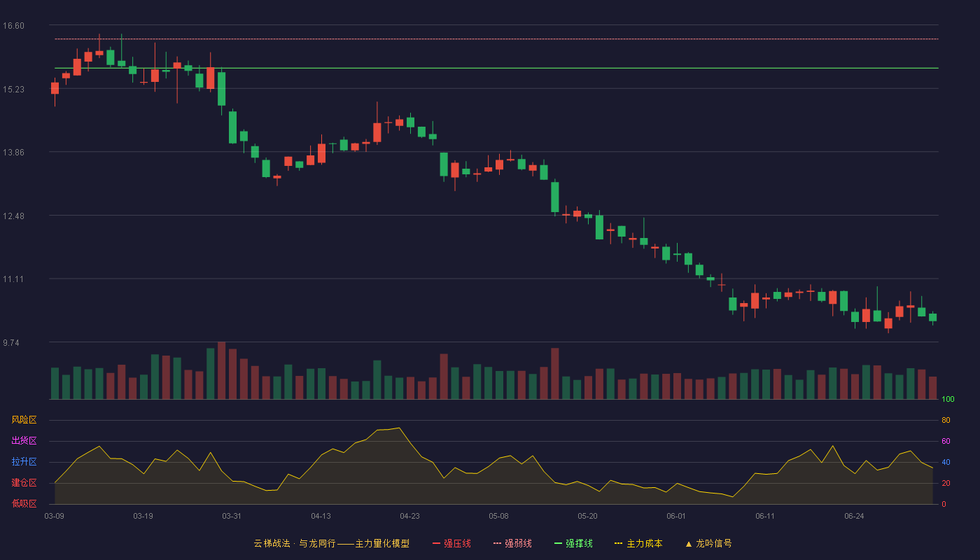Click the 低吸区 zone label
980x560 pixels.
(24, 504)
